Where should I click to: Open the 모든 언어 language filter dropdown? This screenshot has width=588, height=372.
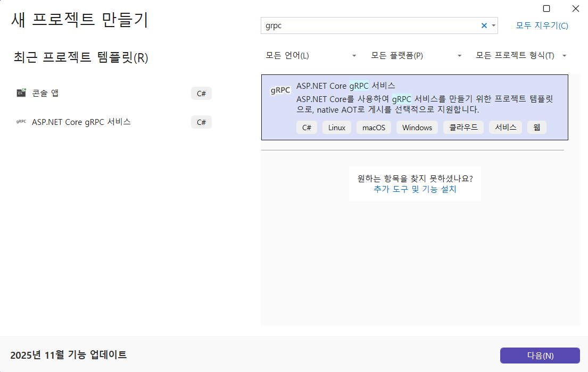311,55
